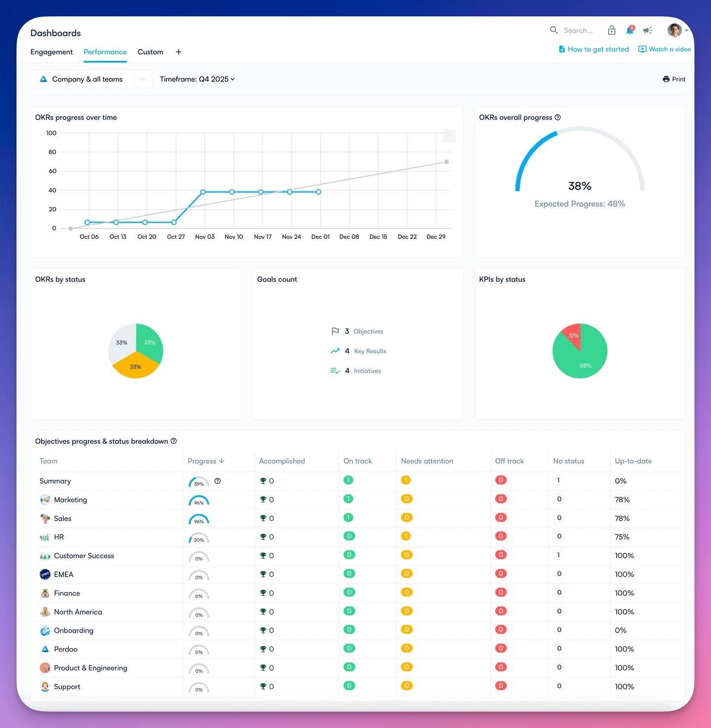
Task: Switch to the Engagement tab
Action: pyautogui.click(x=51, y=52)
